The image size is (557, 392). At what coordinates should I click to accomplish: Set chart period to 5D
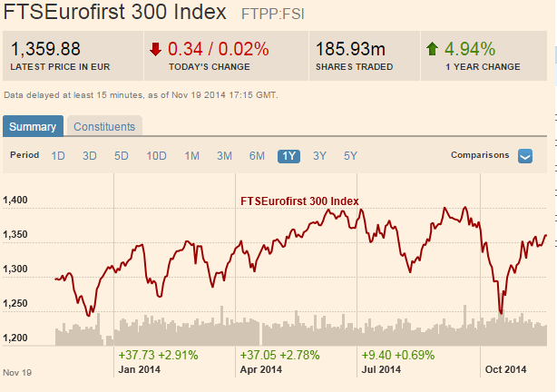122,156
